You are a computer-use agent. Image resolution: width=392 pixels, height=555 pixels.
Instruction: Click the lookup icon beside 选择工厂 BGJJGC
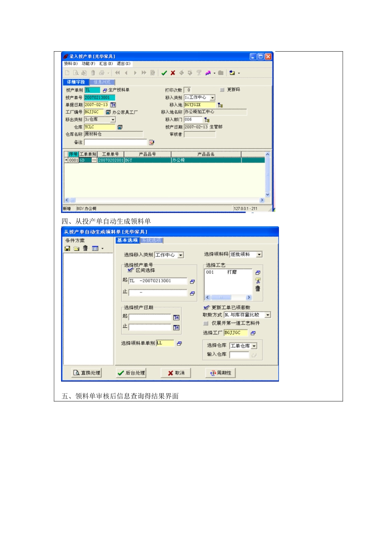coord(253,333)
